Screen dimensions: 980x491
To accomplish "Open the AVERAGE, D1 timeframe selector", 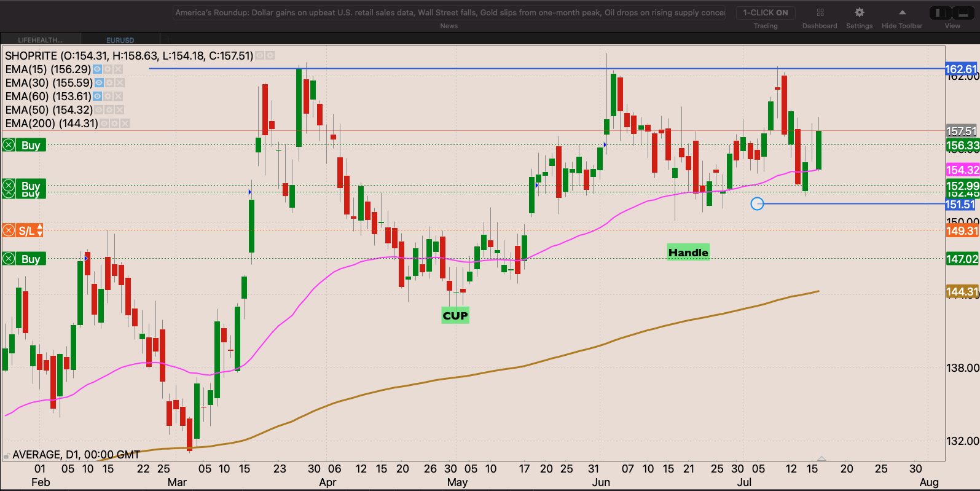I will [x=76, y=455].
